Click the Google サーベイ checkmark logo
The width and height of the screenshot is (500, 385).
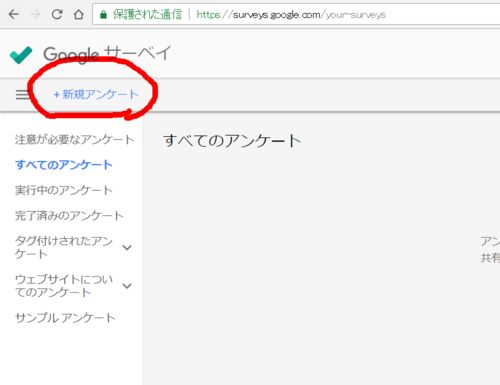pos(21,55)
